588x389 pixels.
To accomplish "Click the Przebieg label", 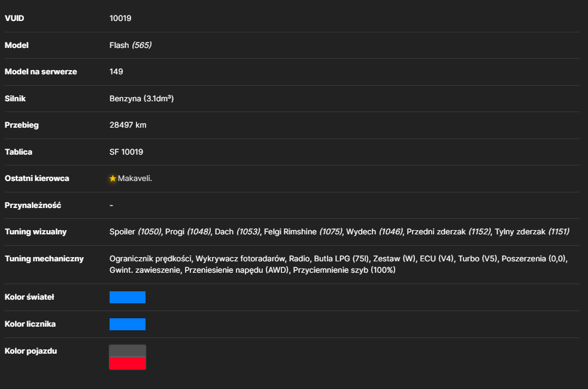I will coord(22,125).
